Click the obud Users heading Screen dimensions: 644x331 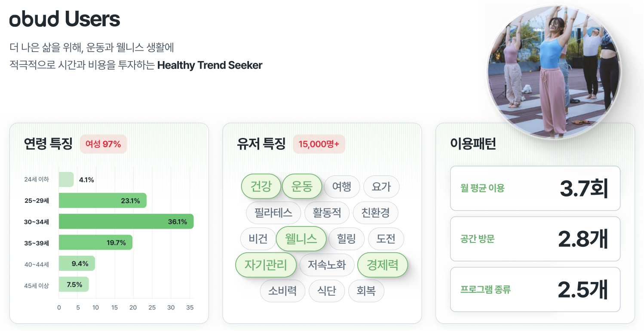(64, 19)
